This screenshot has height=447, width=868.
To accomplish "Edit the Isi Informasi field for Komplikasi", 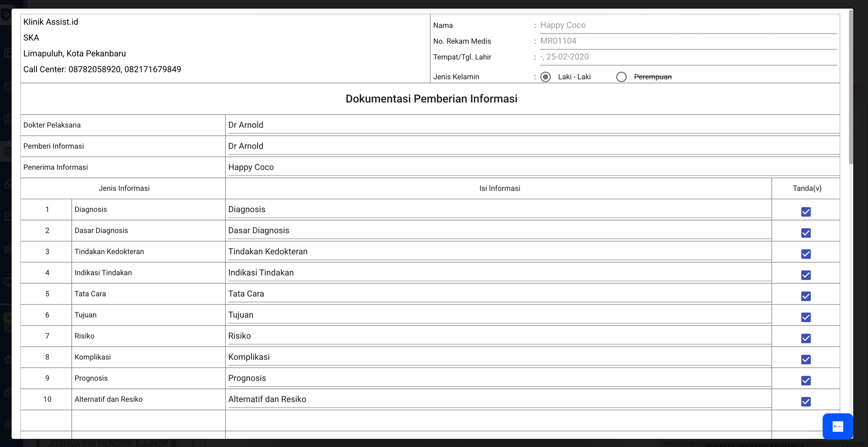I will pyautogui.click(x=499, y=357).
